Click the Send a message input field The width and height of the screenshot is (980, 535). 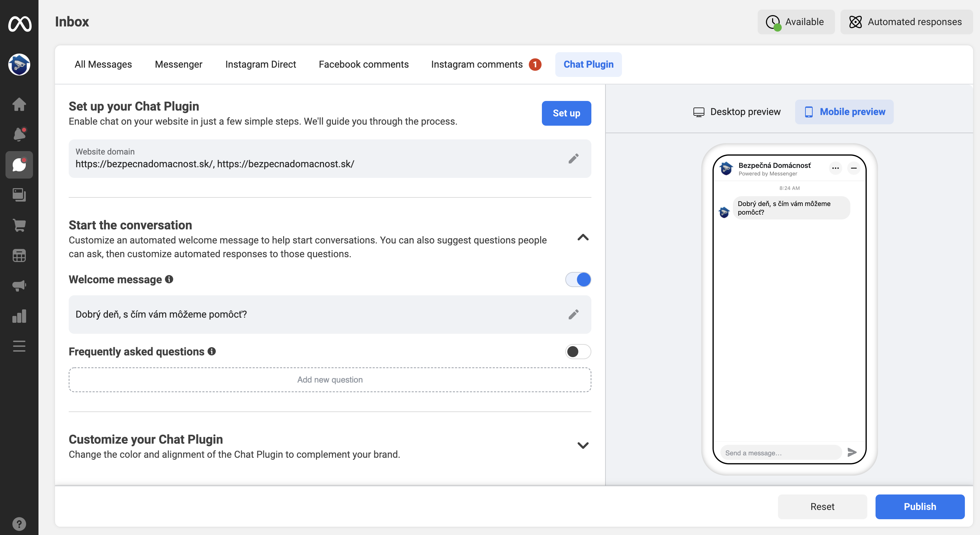pyautogui.click(x=781, y=453)
